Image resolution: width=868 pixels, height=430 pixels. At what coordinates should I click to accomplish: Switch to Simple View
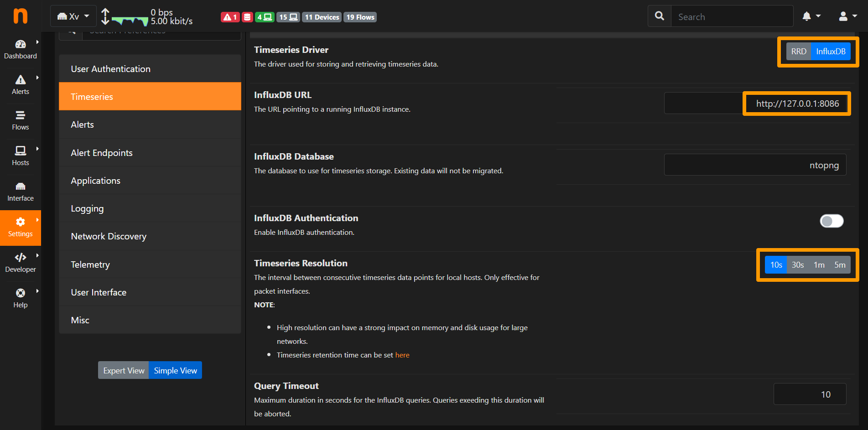coord(176,371)
